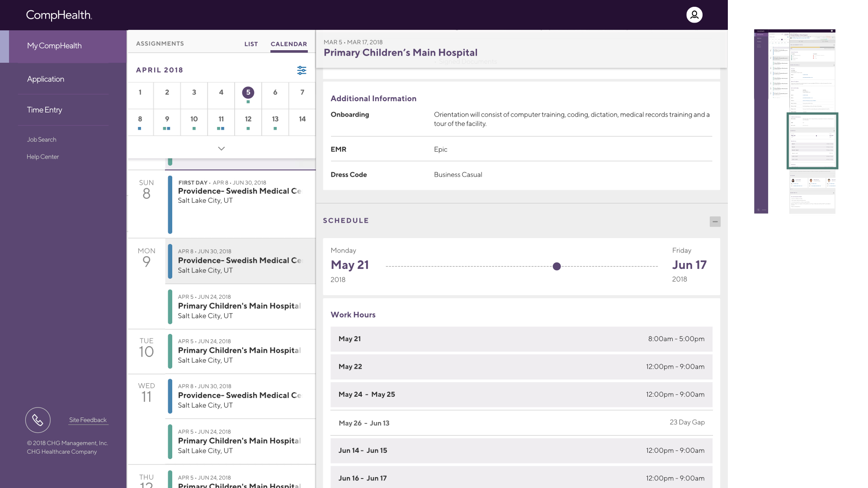Screen dimensions: 868x488
Task: Open the user profile icon
Action: 694,15
